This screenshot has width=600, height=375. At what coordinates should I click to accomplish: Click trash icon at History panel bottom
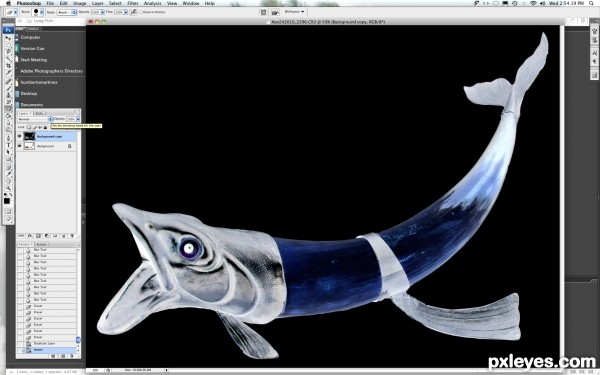(71, 356)
